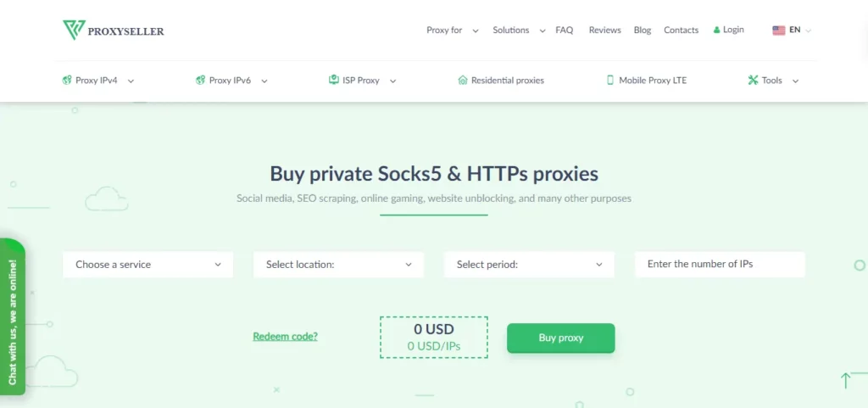Click the Proxy IPv4 globe icon
Viewport: 868px width, 408px height.
(66, 81)
